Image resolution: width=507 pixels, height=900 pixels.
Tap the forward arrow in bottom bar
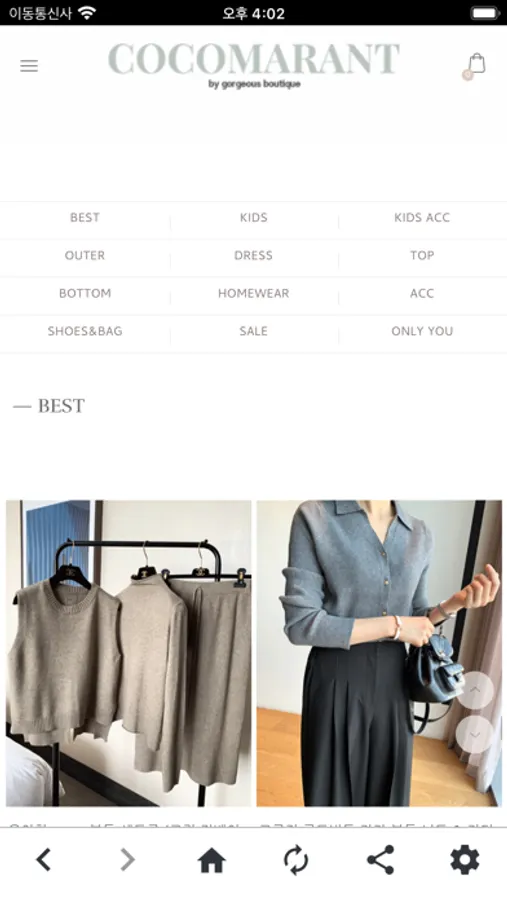pyautogui.click(x=127, y=860)
